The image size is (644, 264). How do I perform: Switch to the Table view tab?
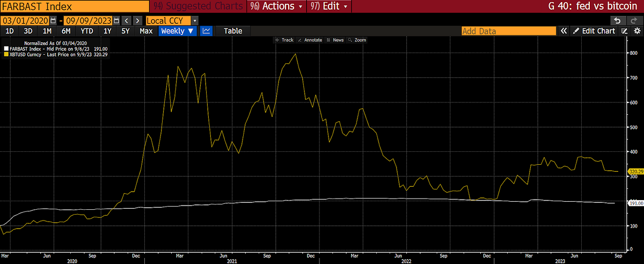pos(233,31)
